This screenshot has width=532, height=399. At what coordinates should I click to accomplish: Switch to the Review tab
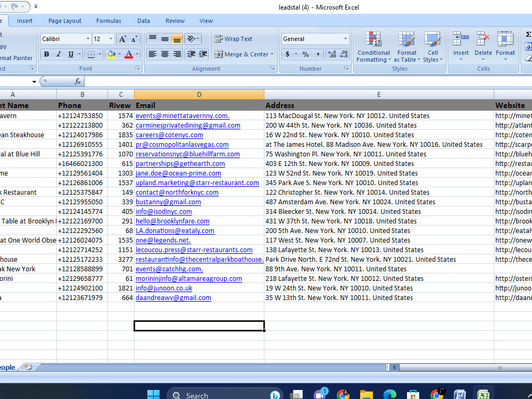tap(174, 21)
